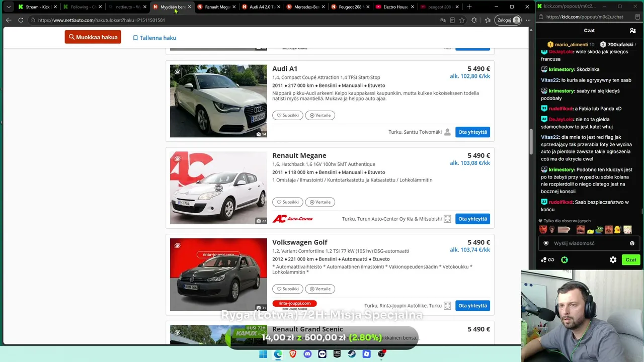This screenshot has width=644, height=362.
Task: Click the Auto-Center dealer logo
Action: coord(292,219)
